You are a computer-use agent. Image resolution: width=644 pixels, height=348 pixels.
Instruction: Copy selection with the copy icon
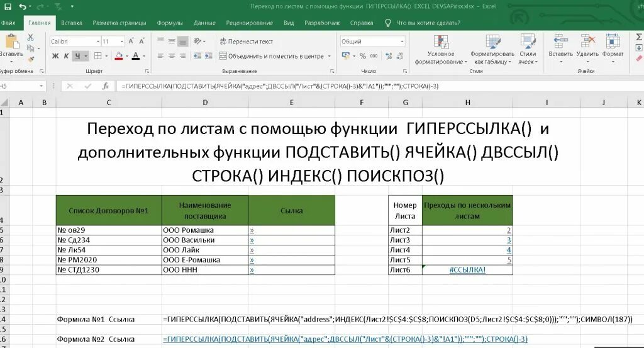click(30, 48)
